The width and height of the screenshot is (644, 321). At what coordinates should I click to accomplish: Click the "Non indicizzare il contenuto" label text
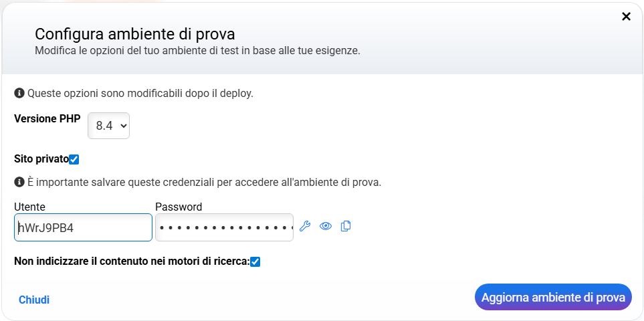(130, 261)
